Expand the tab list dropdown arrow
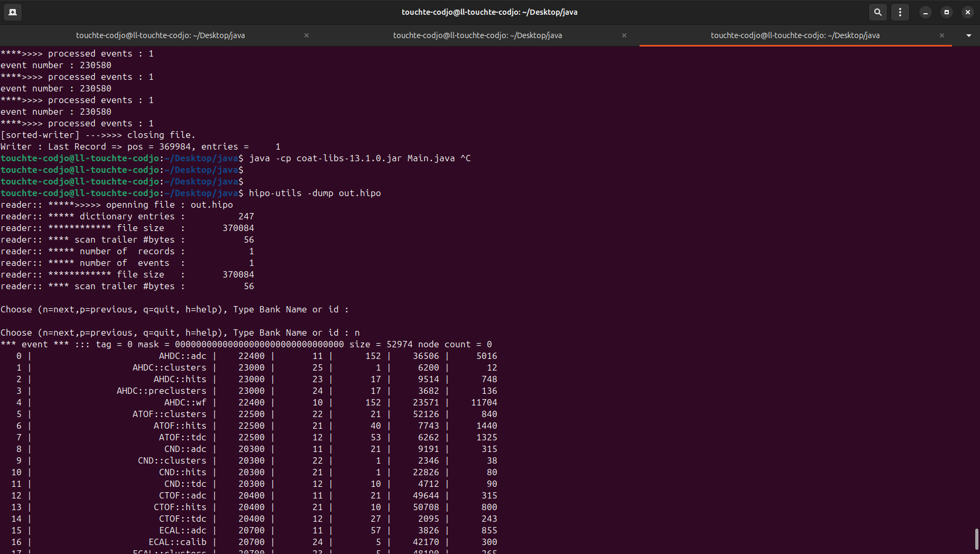Screen dimensions: 980x554 [x=968, y=35]
